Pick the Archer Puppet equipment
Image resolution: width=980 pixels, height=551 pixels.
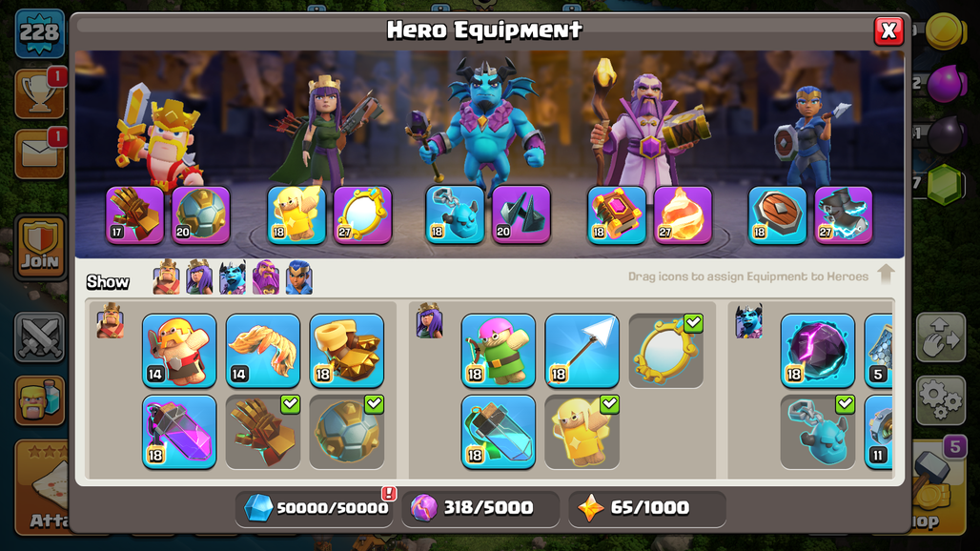[x=499, y=351]
